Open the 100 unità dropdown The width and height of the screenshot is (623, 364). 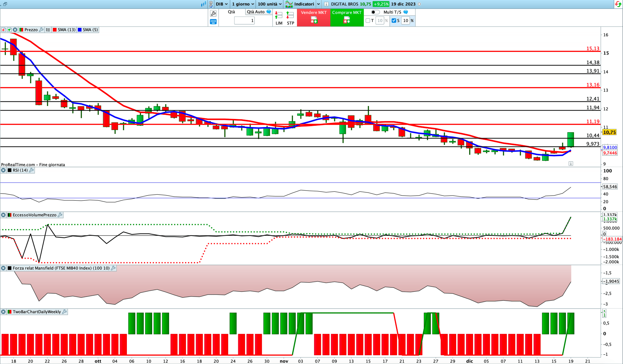pyautogui.click(x=270, y=4)
